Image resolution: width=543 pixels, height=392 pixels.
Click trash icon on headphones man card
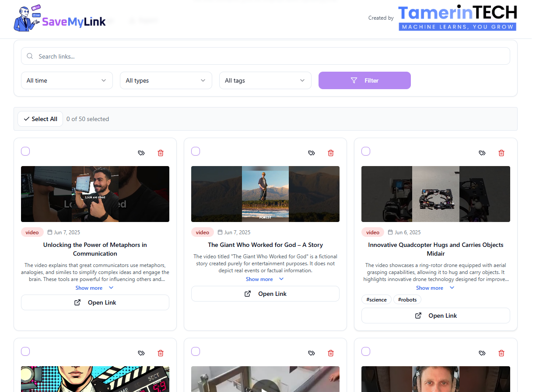click(x=501, y=353)
